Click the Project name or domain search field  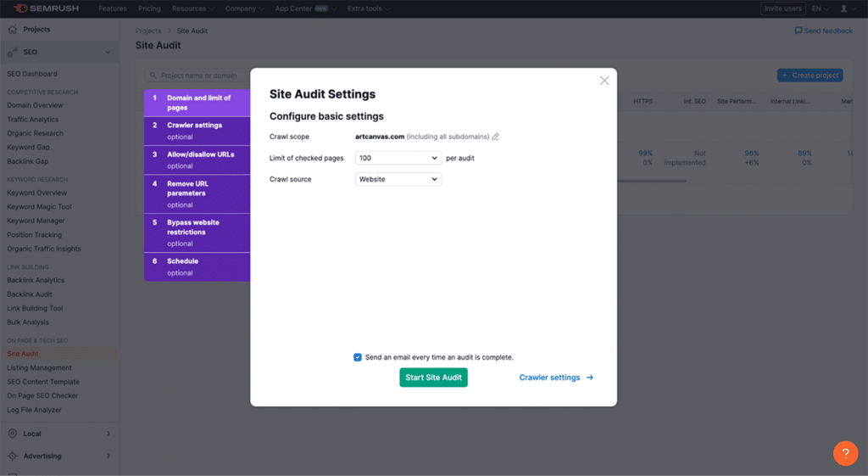click(x=198, y=76)
